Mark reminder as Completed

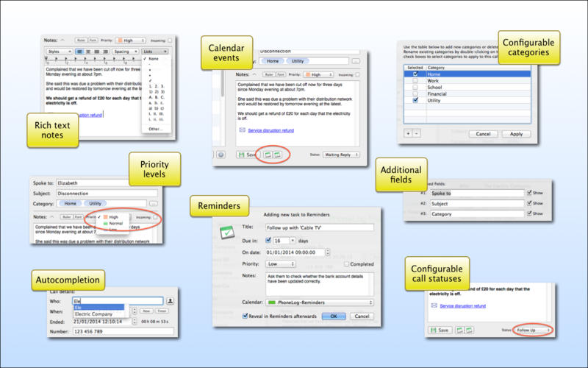tap(346, 264)
